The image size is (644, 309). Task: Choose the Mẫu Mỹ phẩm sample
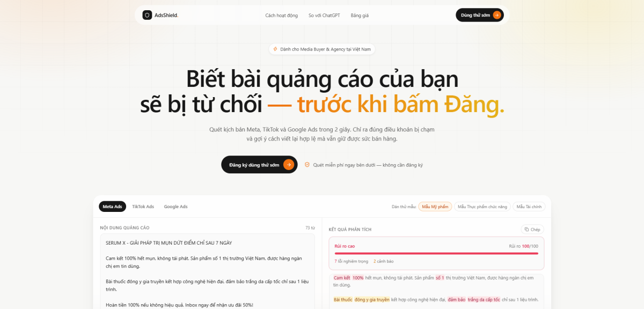click(435, 207)
